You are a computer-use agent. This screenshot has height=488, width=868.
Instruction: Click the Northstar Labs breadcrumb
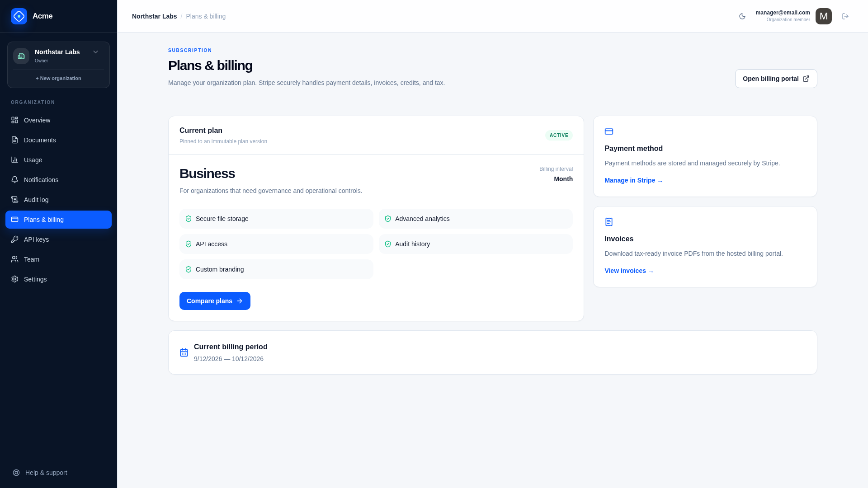154,16
